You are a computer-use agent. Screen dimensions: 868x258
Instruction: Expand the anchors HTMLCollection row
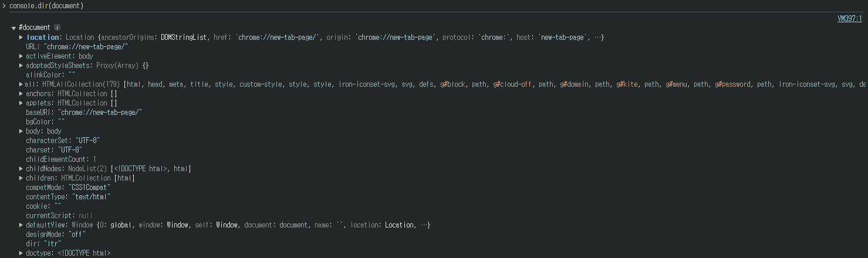[21, 94]
